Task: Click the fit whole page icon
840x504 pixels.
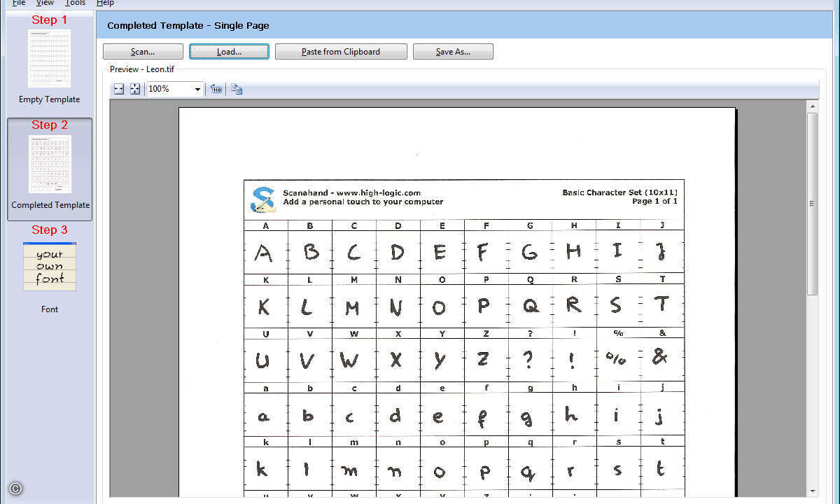Action: (x=135, y=89)
